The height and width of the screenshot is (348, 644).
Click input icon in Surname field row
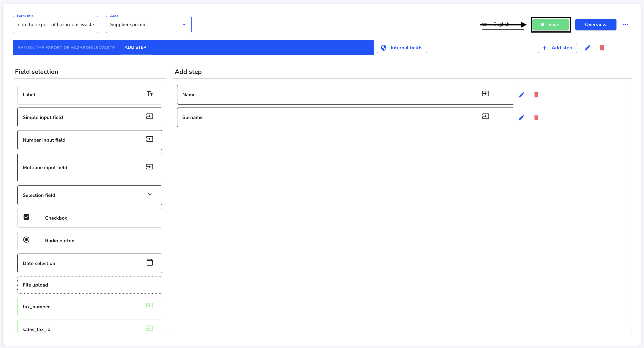tap(485, 116)
